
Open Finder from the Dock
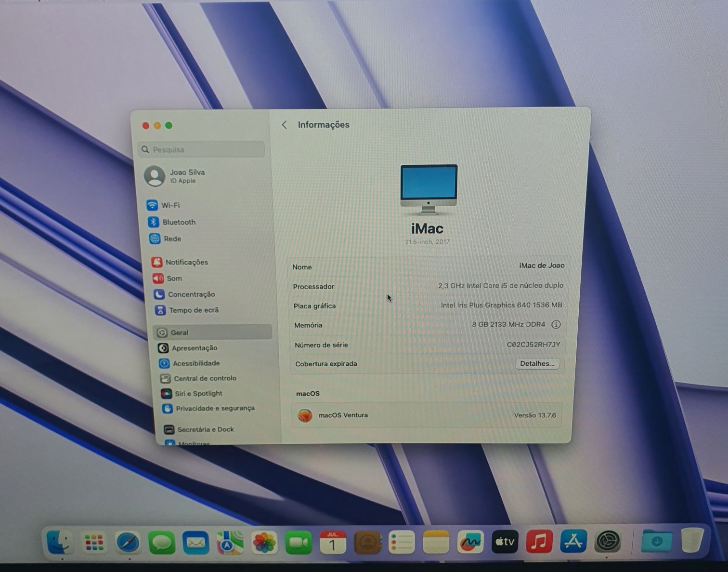click(60, 542)
